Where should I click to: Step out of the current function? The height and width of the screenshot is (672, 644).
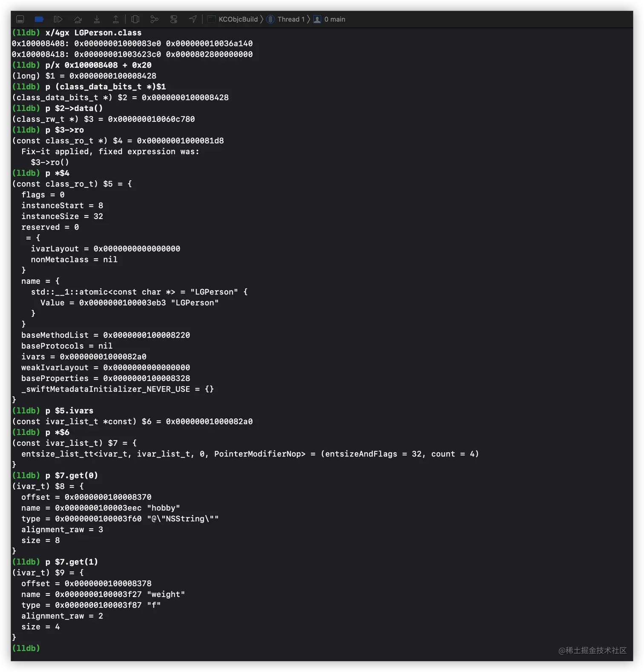tap(115, 19)
